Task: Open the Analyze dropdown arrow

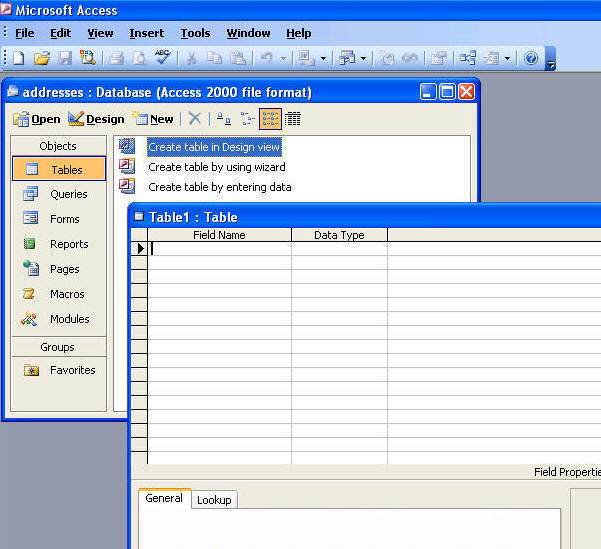Action: click(x=363, y=59)
